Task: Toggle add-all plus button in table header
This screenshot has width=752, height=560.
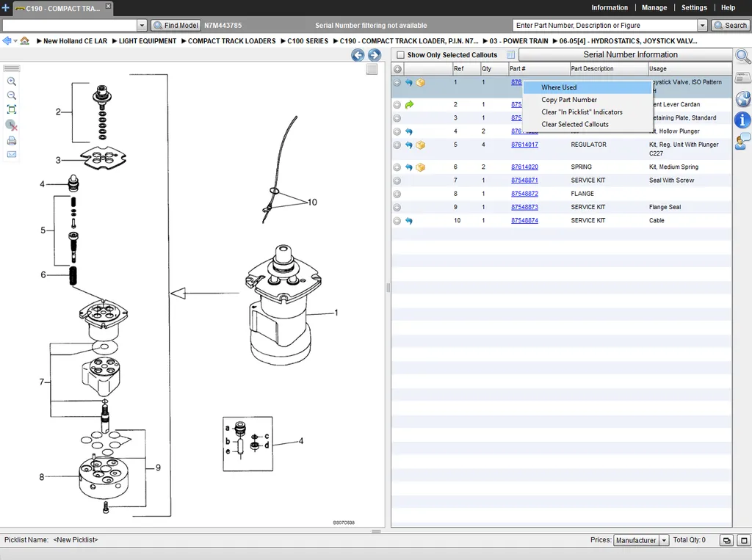Action: [x=397, y=69]
